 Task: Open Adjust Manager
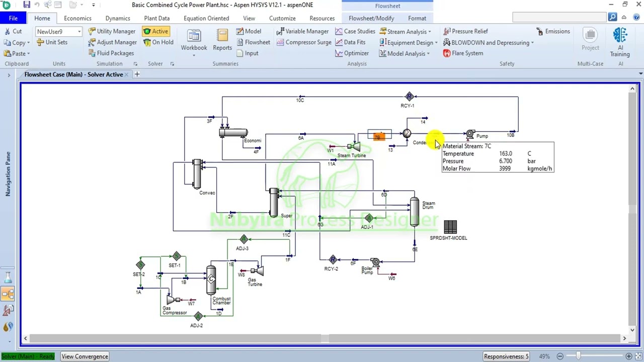click(113, 42)
